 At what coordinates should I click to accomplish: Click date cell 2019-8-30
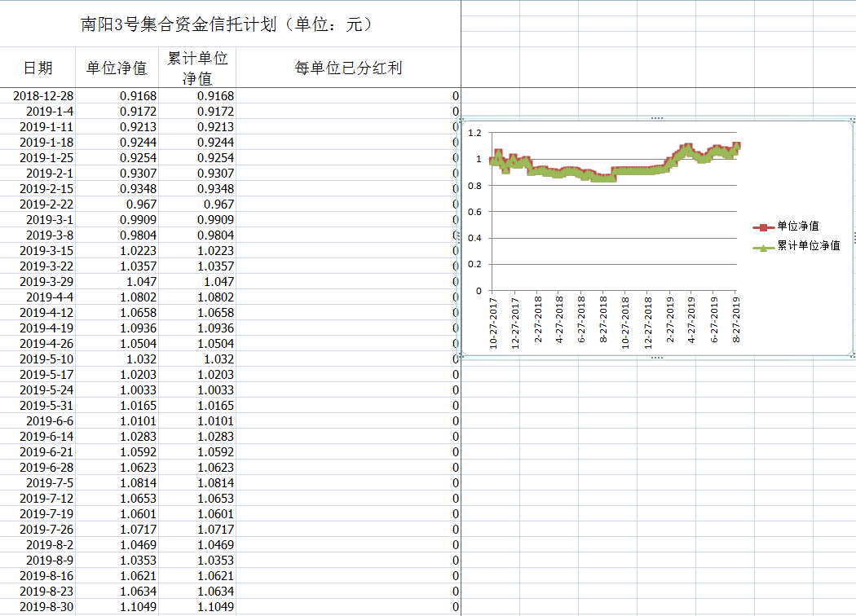[x=38, y=607]
